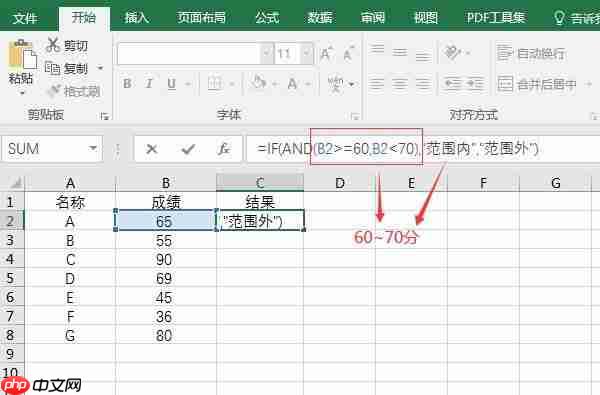Open Merge and Center dropdown arrow
This screenshot has height=395, width=600.
[588, 84]
